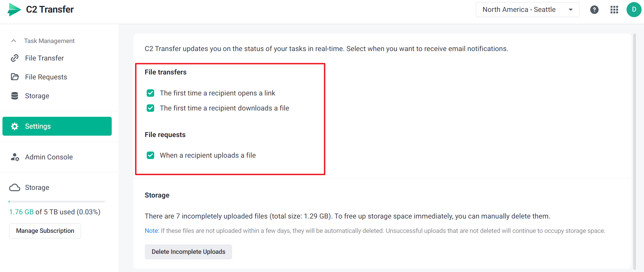Collapse the Task Management section
644x272 pixels.
tap(13, 41)
